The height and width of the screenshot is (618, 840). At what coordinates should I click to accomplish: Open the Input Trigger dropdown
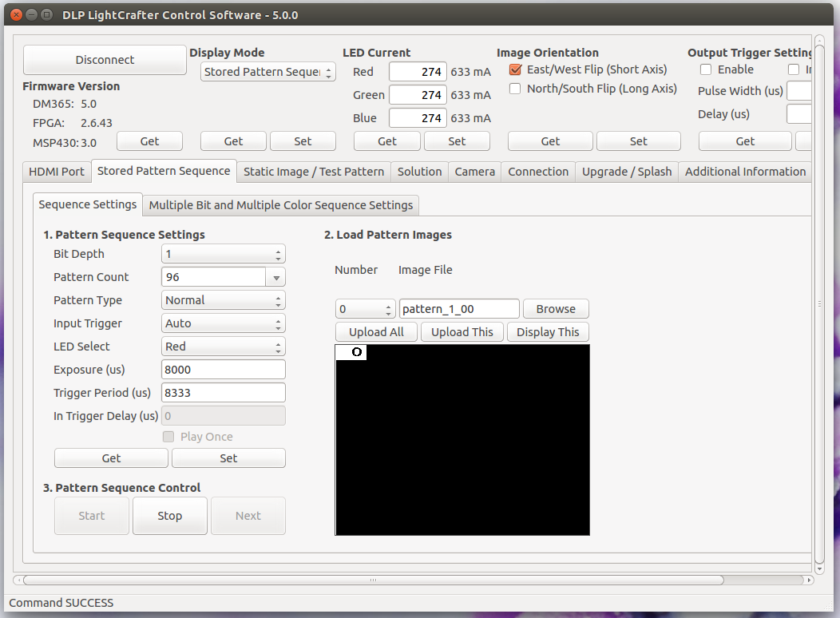(x=223, y=323)
